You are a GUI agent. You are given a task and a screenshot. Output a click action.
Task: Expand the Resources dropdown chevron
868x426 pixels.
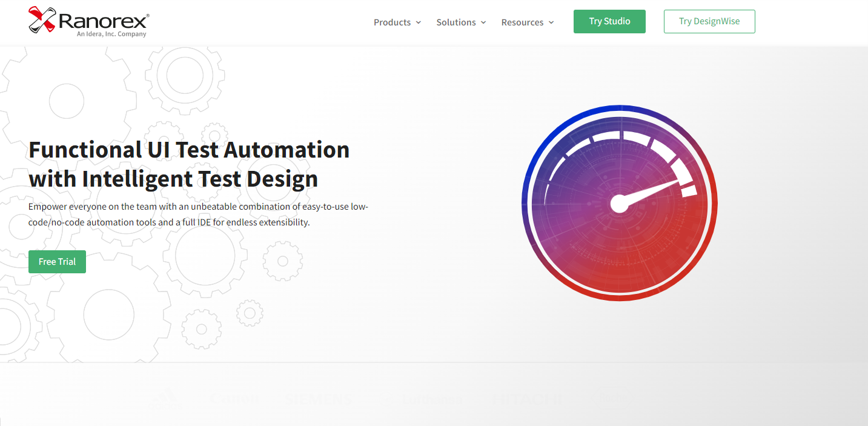551,22
